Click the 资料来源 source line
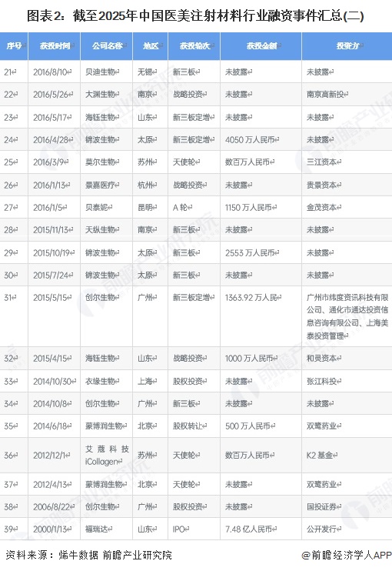This screenshot has height=571, width=392. tap(88, 555)
